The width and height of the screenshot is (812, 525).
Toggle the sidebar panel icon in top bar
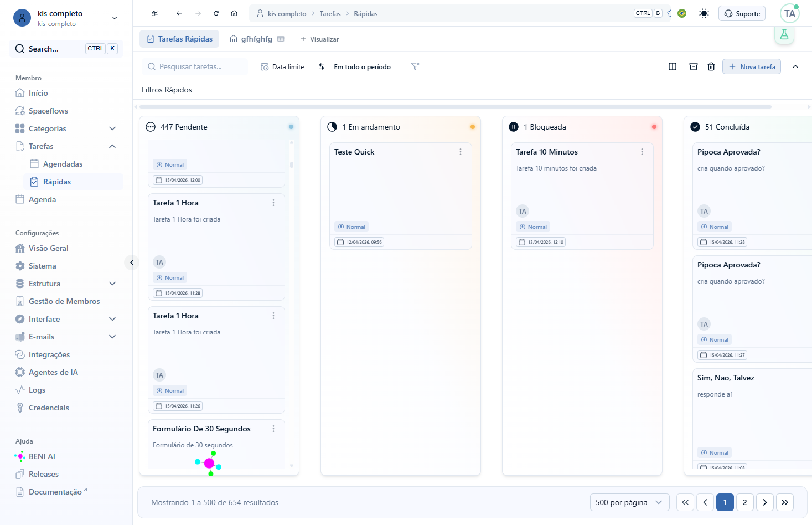point(154,13)
